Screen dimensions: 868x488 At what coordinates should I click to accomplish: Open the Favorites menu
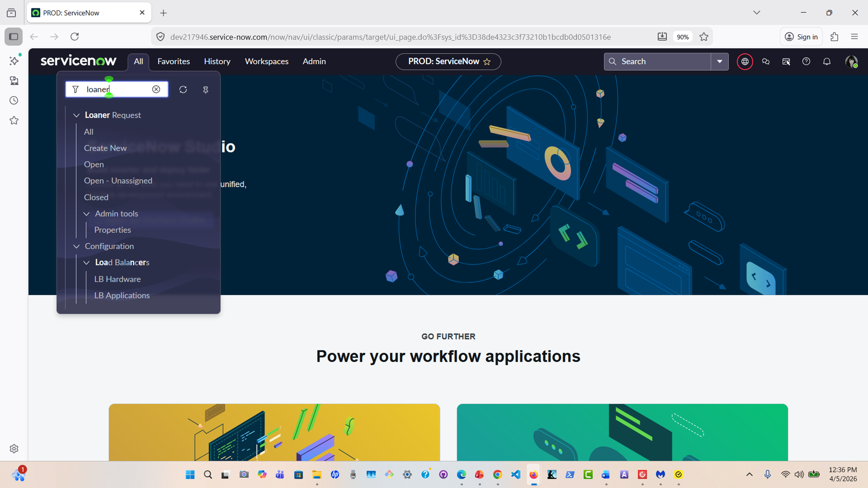(x=174, y=62)
